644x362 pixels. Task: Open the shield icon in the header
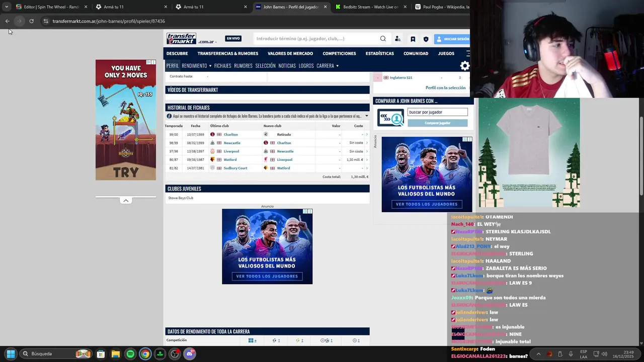click(426, 39)
